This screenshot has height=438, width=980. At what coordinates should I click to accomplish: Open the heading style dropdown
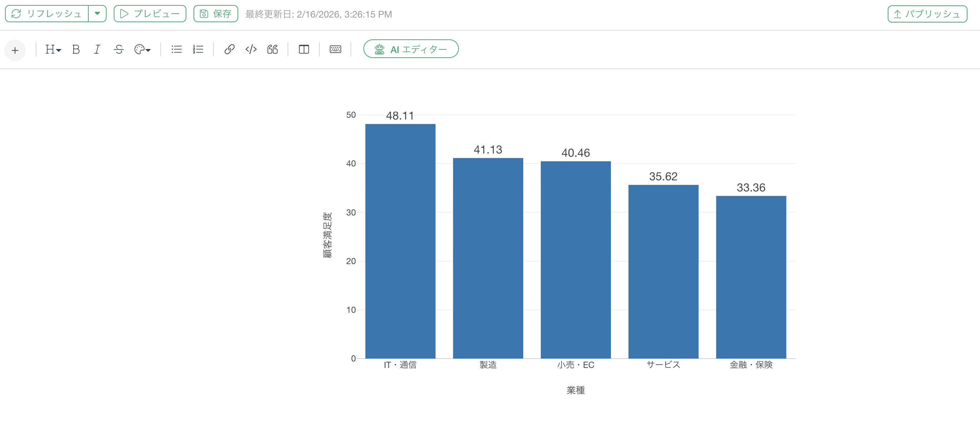53,49
